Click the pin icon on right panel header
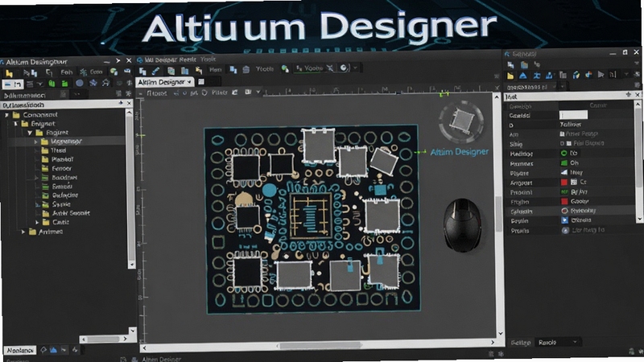The height and width of the screenshot is (362, 644). 628,95
